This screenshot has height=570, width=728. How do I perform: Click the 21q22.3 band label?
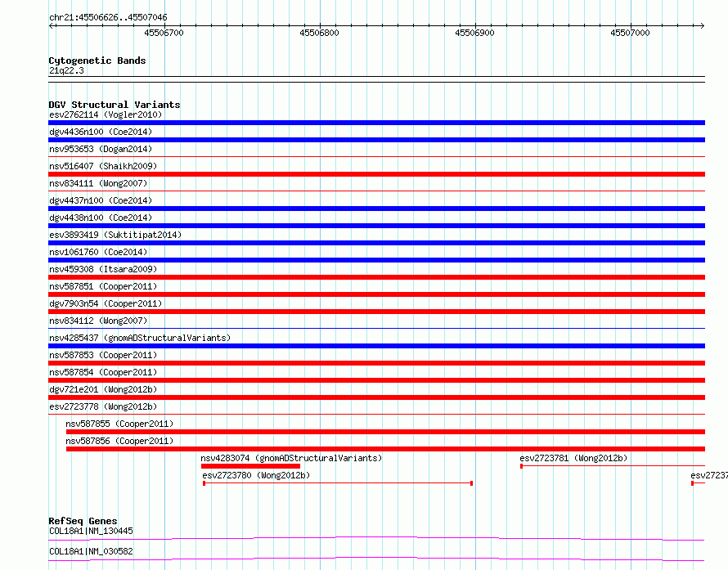click(x=66, y=70)
